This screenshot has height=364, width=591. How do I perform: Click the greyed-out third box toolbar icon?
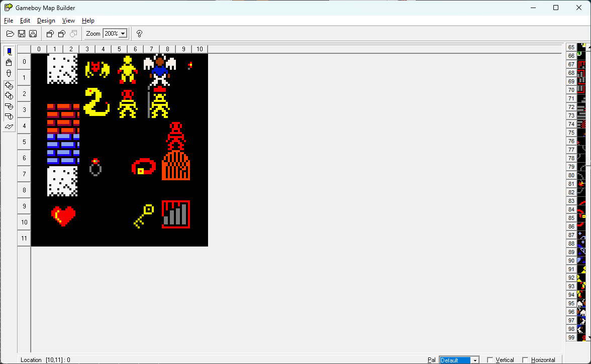click(73, 34)
